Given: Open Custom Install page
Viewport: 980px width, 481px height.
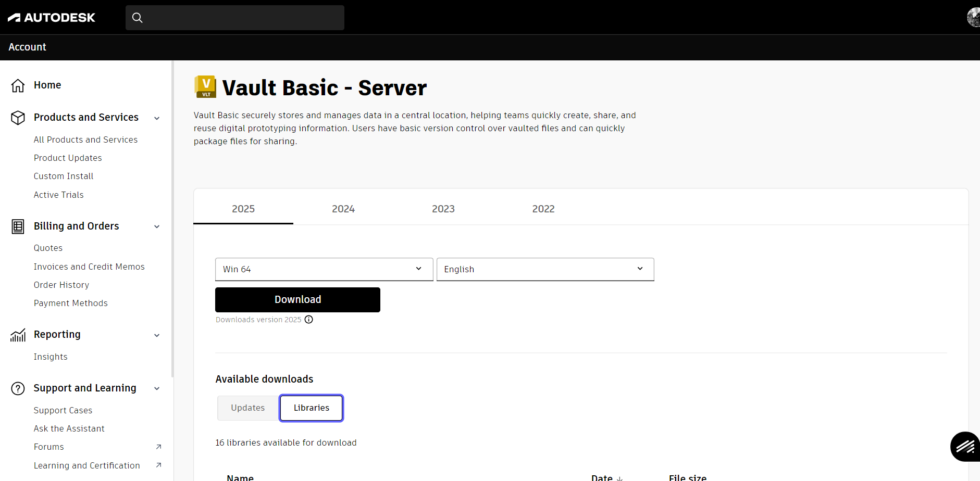Looking at the screenshot, I should coord(64,176).
